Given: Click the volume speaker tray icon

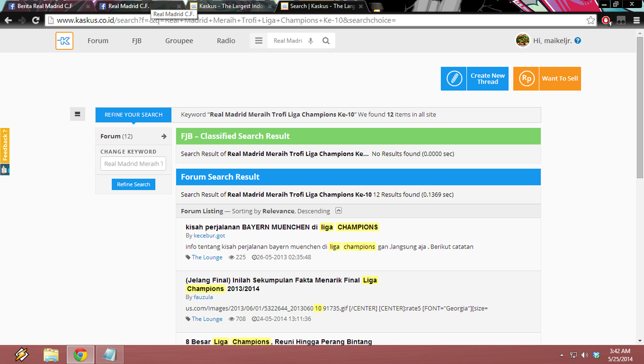Looking at the screenshot, I should tap(585, 355).
